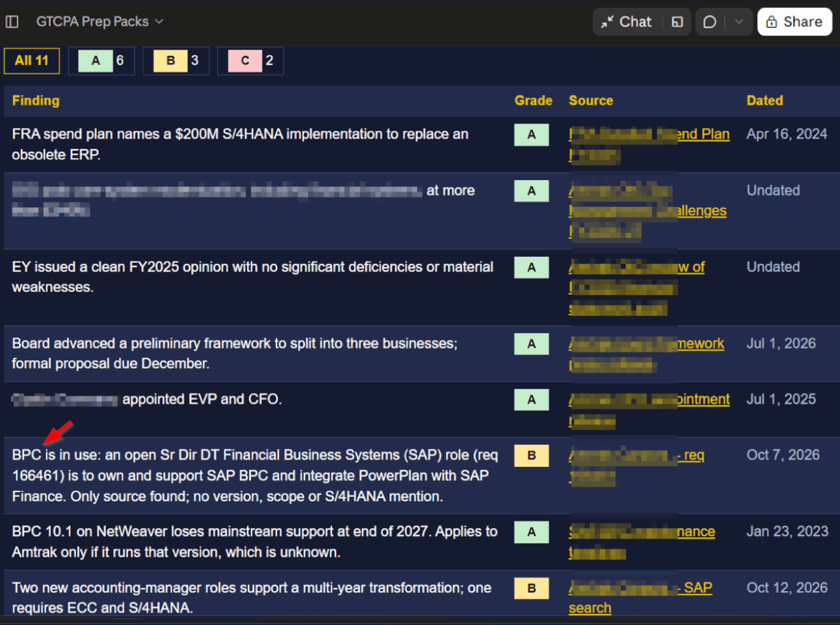Click grade A badge in FRA spend plan row
Image resolution: width=840 pixels, height=625 pixels.
click(532, 135)
